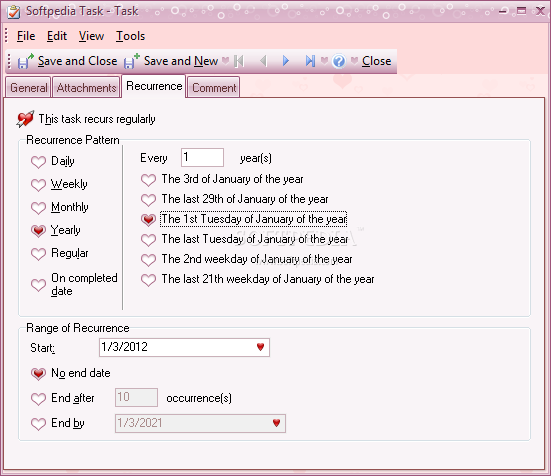Jump to the last record arrow

pos(310,61)
